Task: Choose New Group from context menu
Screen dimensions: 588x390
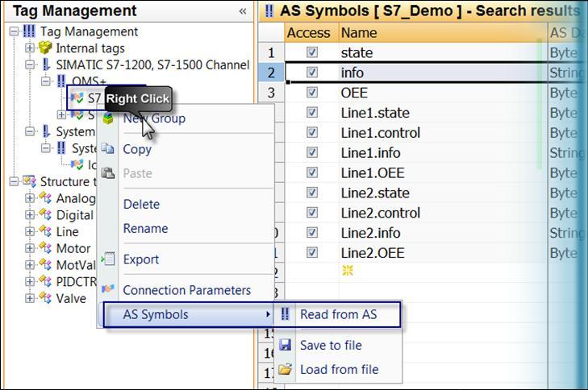Action: click(x=186, y=118)
